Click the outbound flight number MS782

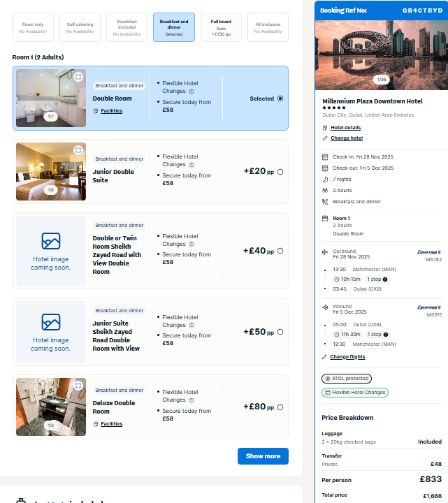click(433, 259)
